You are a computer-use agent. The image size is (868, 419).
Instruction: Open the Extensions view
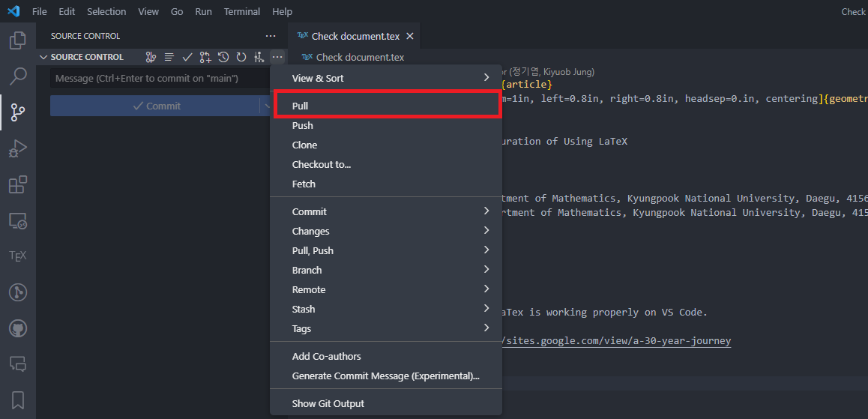click(x=18, y=184)
